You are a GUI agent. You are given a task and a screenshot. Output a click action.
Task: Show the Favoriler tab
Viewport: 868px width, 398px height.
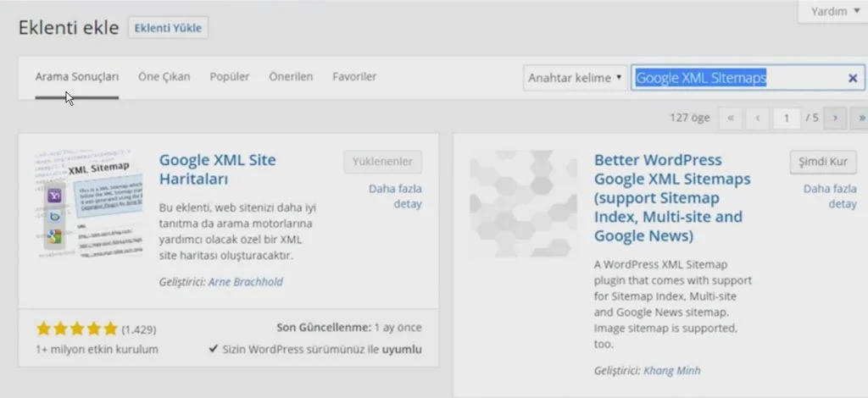coord(354,77)
